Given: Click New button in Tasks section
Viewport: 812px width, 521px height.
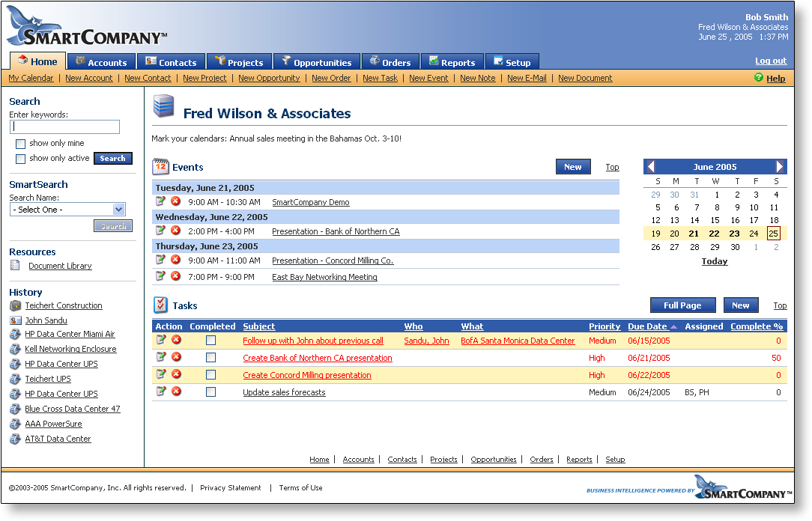Looking at the screenshot, I should point(741,305).
